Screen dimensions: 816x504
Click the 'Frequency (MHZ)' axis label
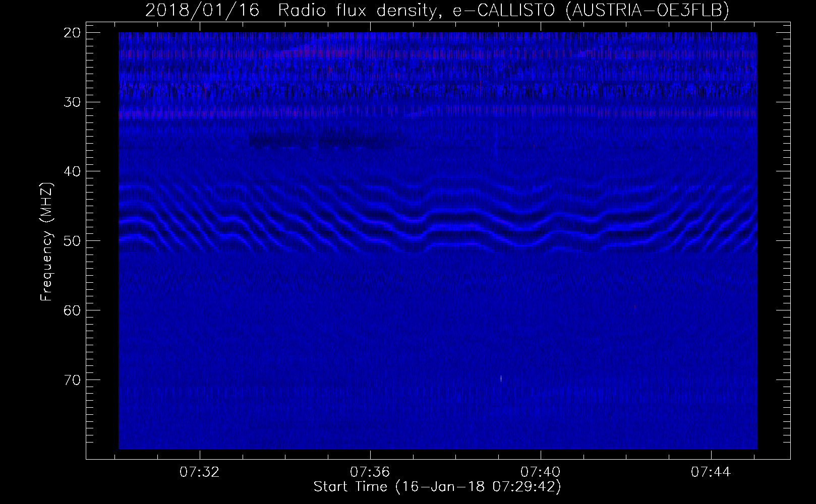point(46,242)
